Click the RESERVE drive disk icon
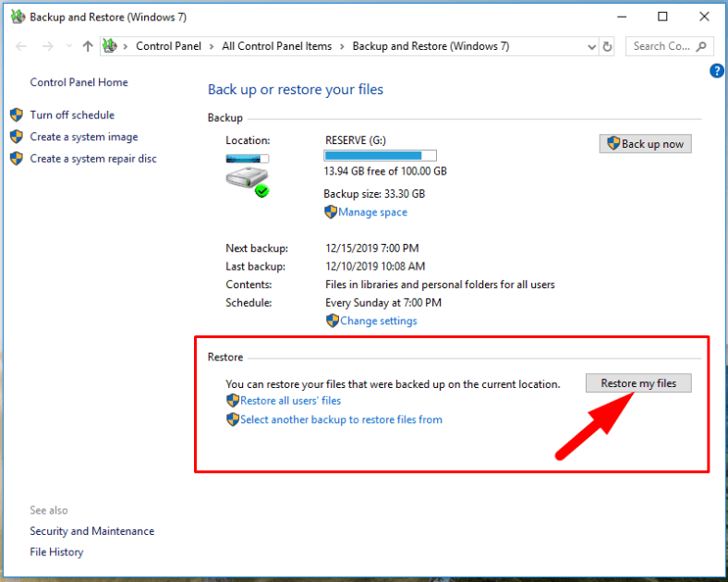The image size is (728, 582). click(x=248, y=176)
